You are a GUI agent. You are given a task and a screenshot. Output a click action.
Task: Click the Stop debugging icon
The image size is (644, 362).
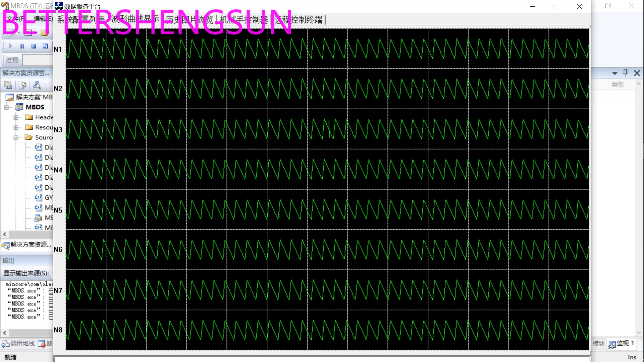34,46
